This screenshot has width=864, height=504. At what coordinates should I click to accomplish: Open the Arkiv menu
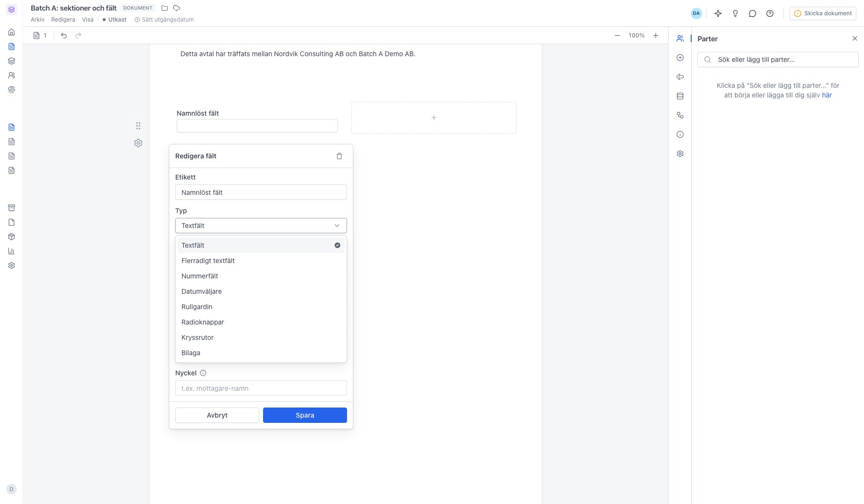coord(37,20)
